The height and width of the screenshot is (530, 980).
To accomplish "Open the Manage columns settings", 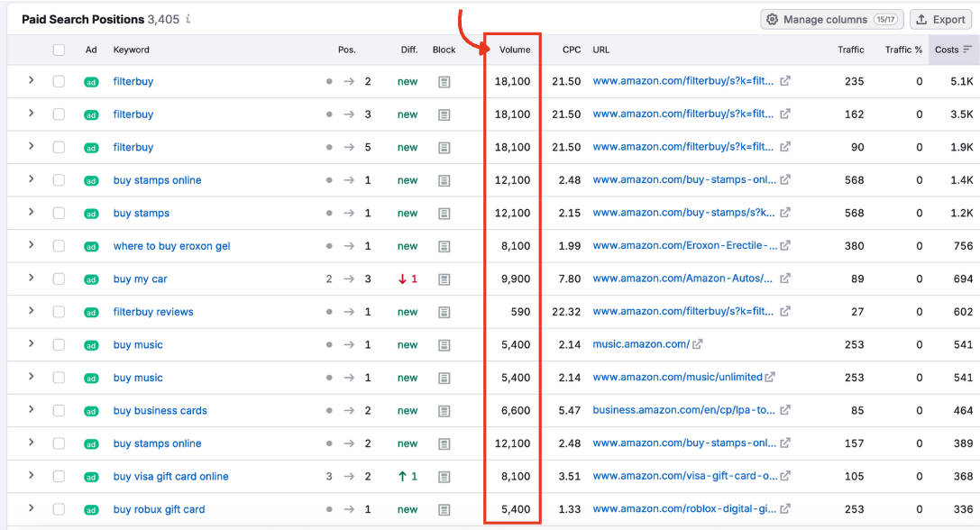I will tap(830, 19).
